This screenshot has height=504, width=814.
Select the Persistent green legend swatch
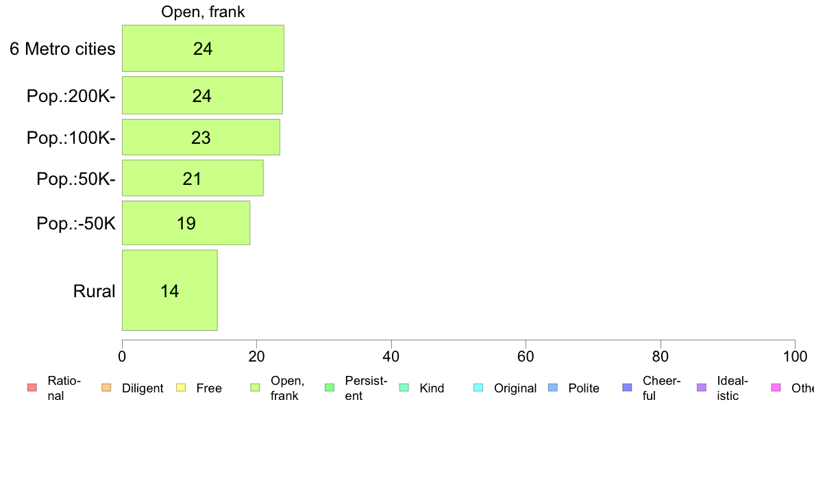(330, 388)
